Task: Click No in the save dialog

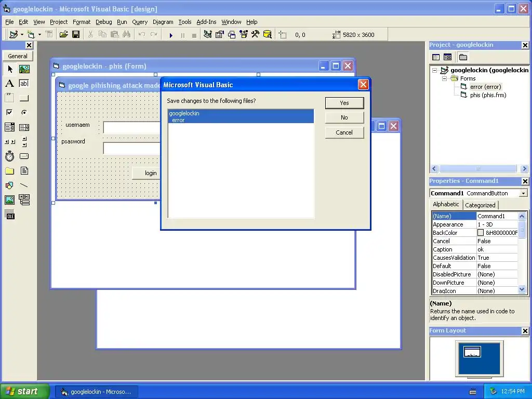Action: point(344,117)
